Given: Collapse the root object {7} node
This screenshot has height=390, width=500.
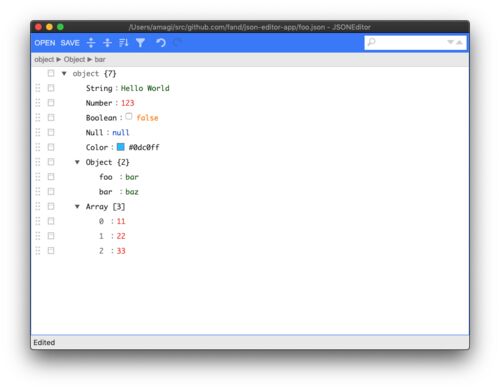Looking at the screenshot, I should tap(64, 74).
